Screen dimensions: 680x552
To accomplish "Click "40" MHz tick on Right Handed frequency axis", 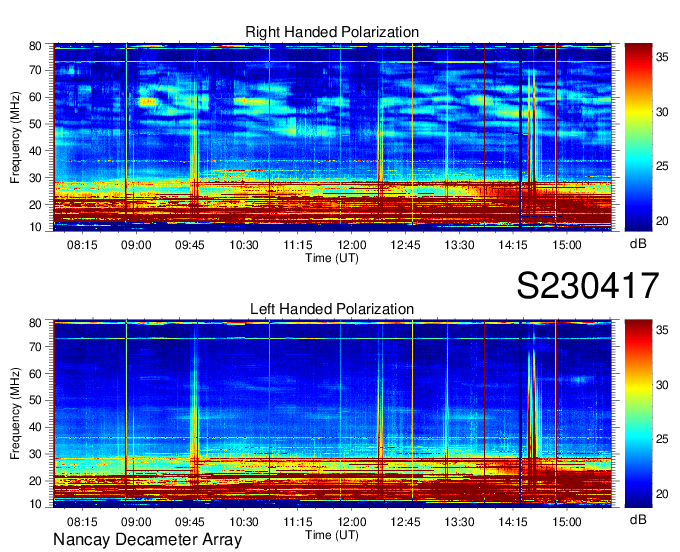I will 35,151.
